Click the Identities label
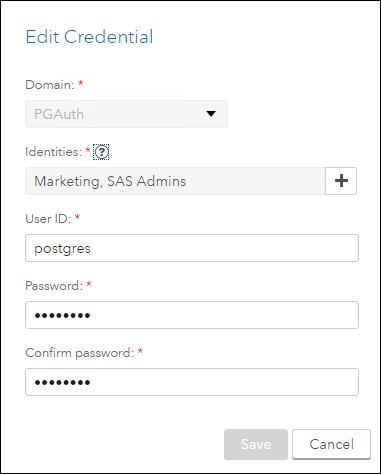381x474 pixels. pos(53,152)
